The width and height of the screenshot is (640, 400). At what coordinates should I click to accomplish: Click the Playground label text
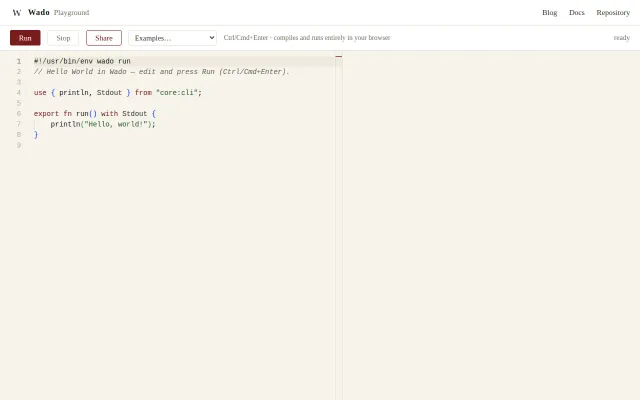tap(71, 13)
